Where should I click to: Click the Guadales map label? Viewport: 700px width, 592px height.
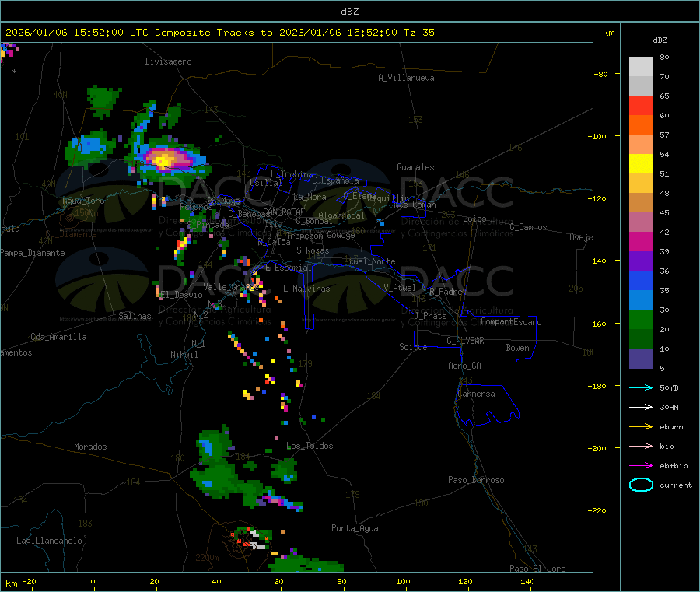[415, 167]
